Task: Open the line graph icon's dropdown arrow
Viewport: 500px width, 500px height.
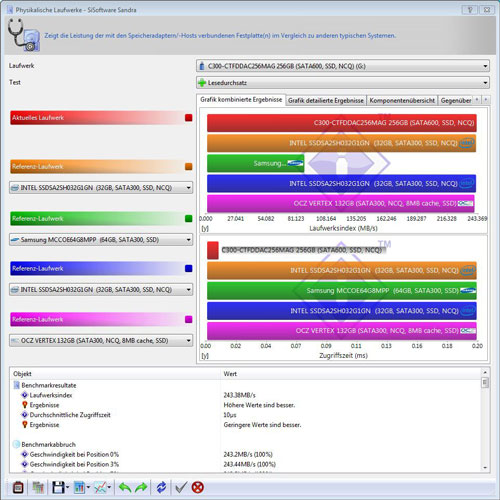Action: click(x=109, y=488)
